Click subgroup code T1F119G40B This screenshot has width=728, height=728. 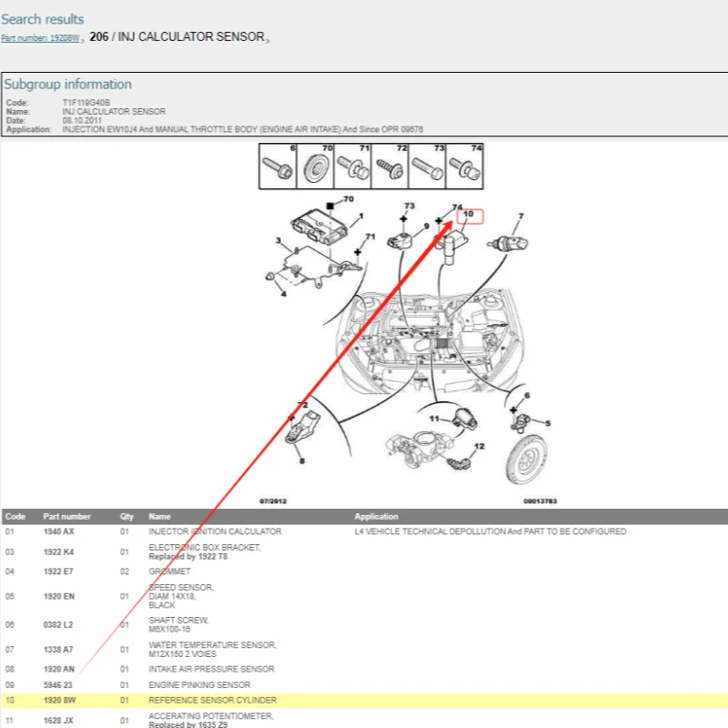coord(86,103)
